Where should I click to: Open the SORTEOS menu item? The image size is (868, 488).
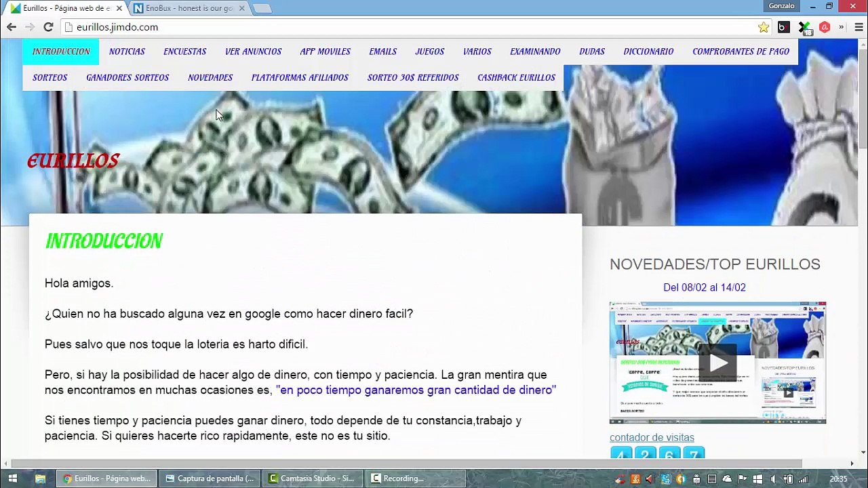(x=50, y=78)
